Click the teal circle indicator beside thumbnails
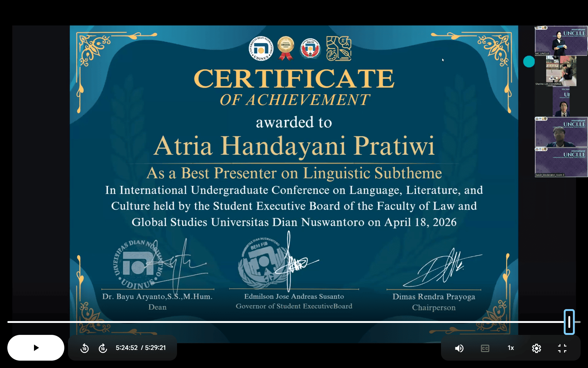588x368 pixels. tap(529, 62)
